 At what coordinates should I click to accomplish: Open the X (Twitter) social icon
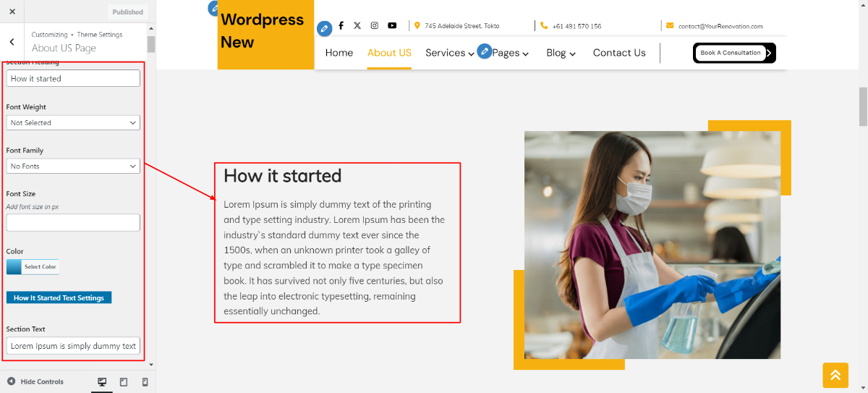pos(357,25)
